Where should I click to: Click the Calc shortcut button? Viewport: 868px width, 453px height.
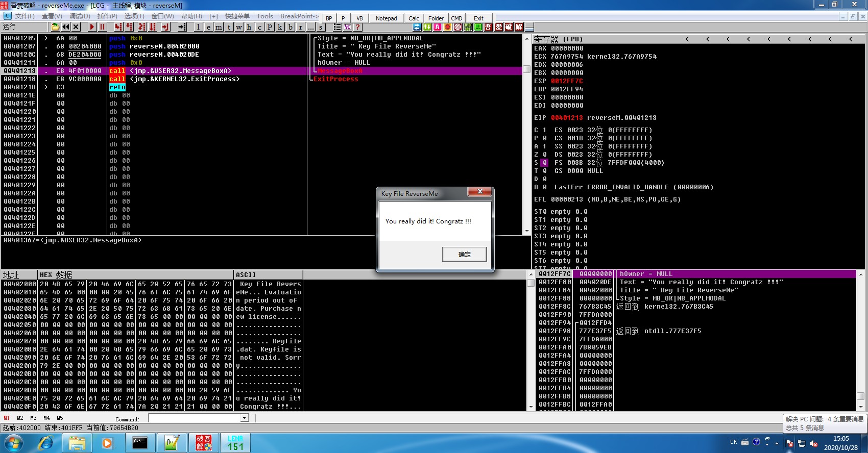coord(414,18)
